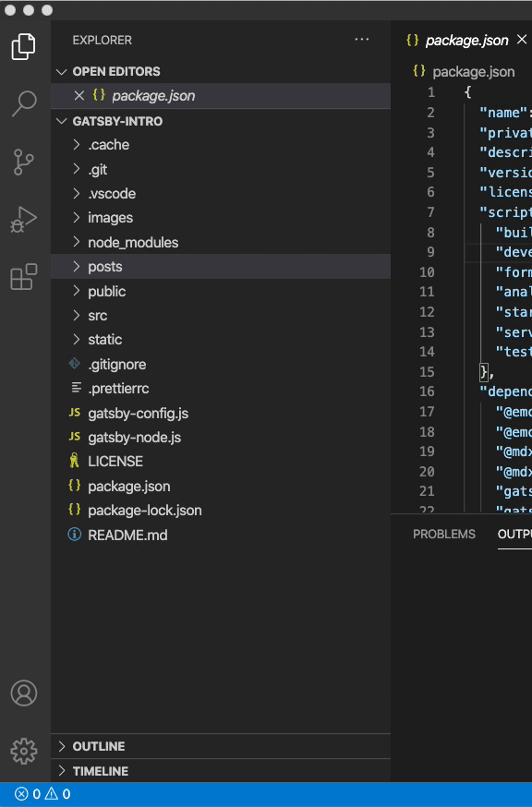Click package.json in the breadcrumb bar
The width and height of the screenshot is (532, 807).
473,71
